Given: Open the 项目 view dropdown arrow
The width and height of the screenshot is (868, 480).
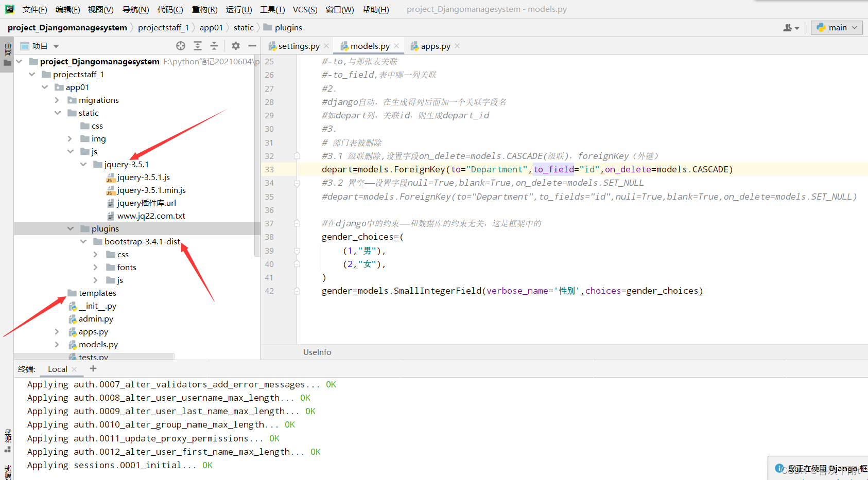Looking at the screenshot, I should [56, 46].
